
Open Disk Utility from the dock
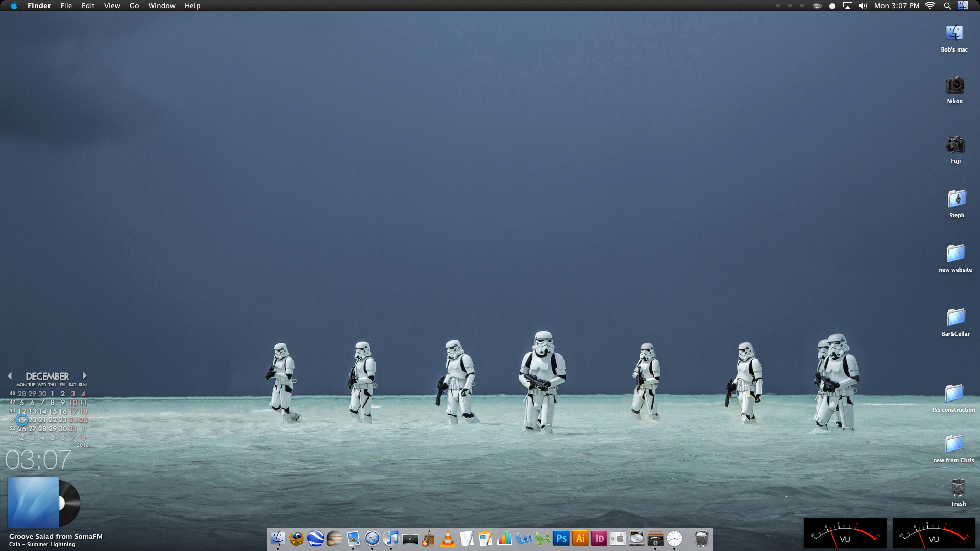tap(636, 538)
